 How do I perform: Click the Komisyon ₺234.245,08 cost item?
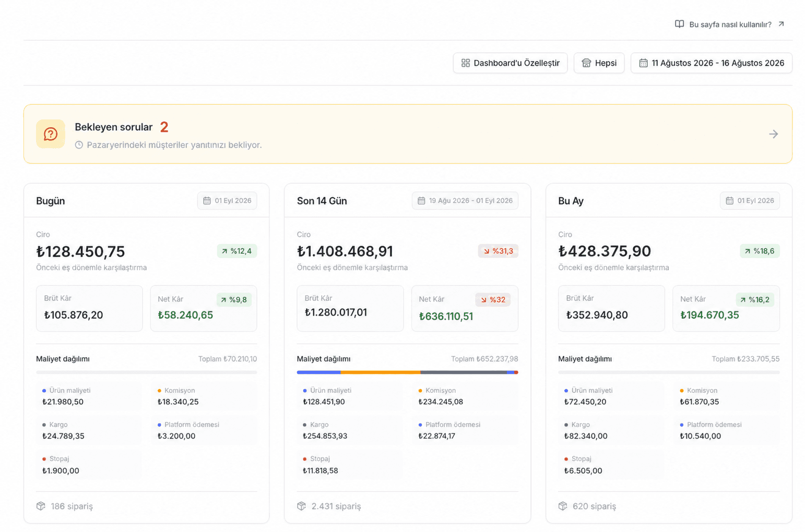tap(465, 396)
